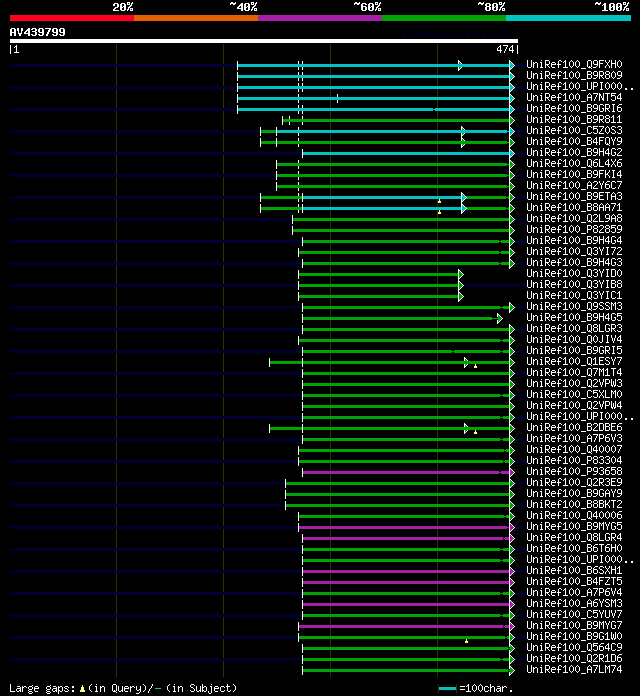The height and width of the screenshot is (696, 640).
Task: Click the cyan arrowhead ending B9R809 alignment
Action: tap(512, 76)
